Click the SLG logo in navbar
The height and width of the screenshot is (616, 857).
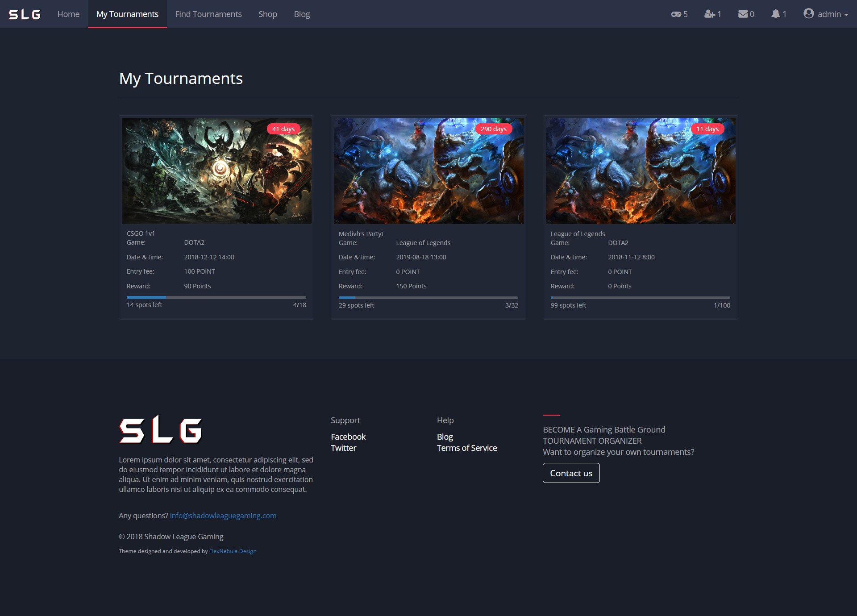coord(25,14)
